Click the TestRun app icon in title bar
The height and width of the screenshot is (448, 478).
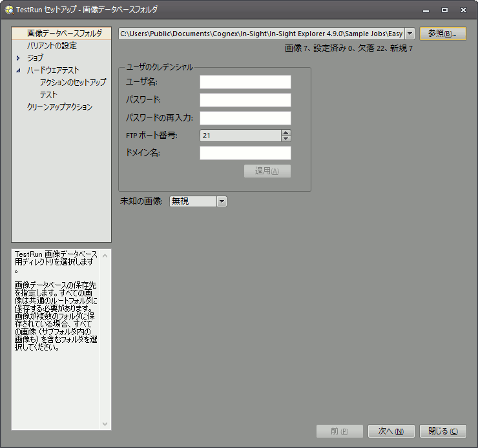pyautogui.click(x=9, y=10)
